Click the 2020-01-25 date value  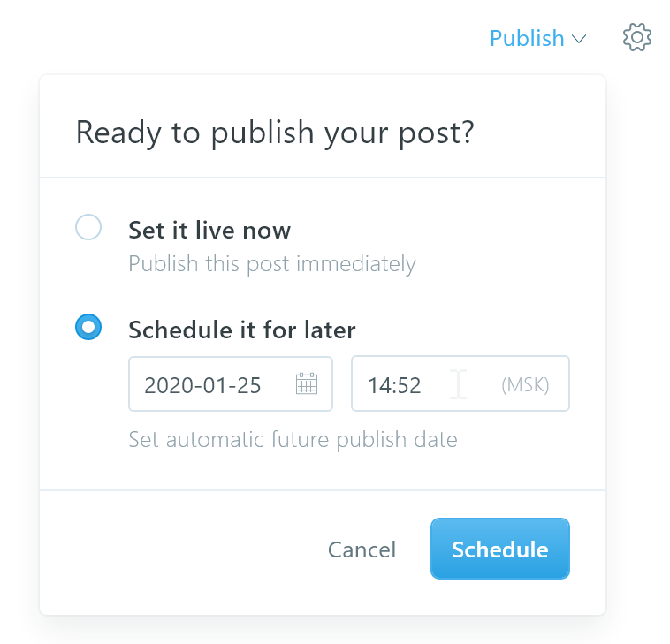coord(202,385)
